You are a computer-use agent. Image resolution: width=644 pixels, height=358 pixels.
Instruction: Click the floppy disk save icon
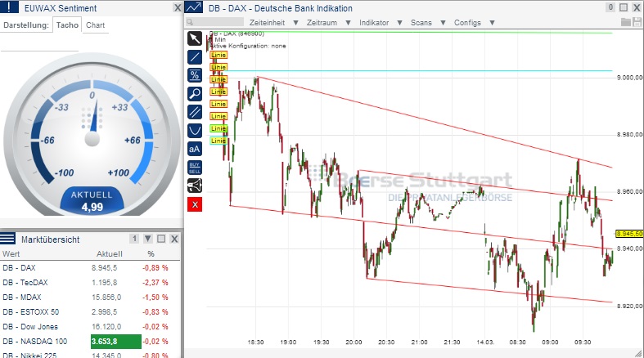pos(637,22)
